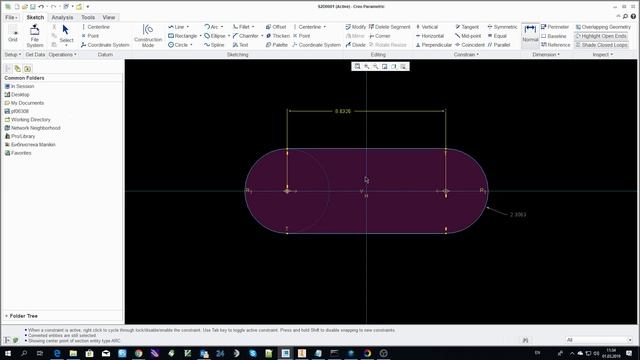Image resolution: width=640 pixels, height=360 pixels.
Task: Apply the Tangent constraint
Action: (x=467, y=27)
